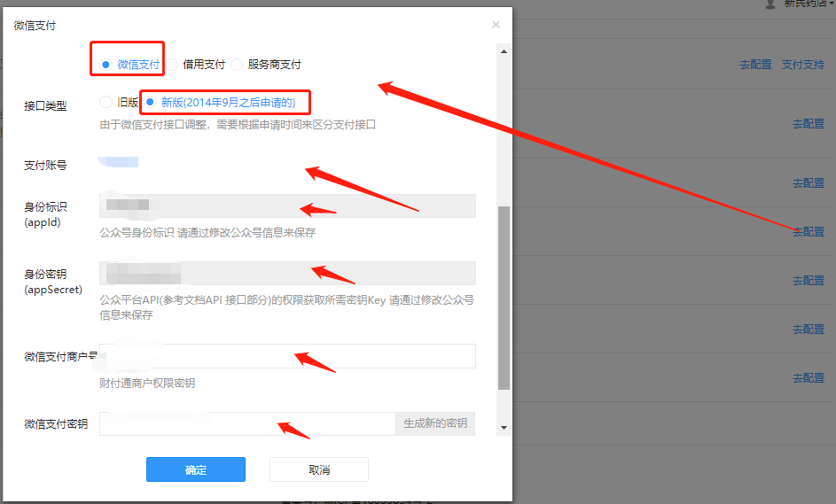Confirm with the 确定 button
Screen dimensions: 836x504
point(196,469)
